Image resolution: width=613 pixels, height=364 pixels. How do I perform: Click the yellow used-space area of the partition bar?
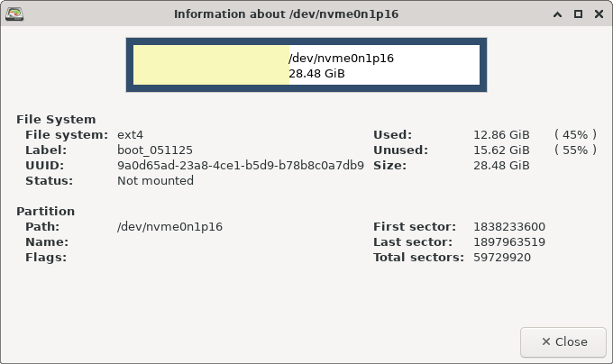[211, 65]
